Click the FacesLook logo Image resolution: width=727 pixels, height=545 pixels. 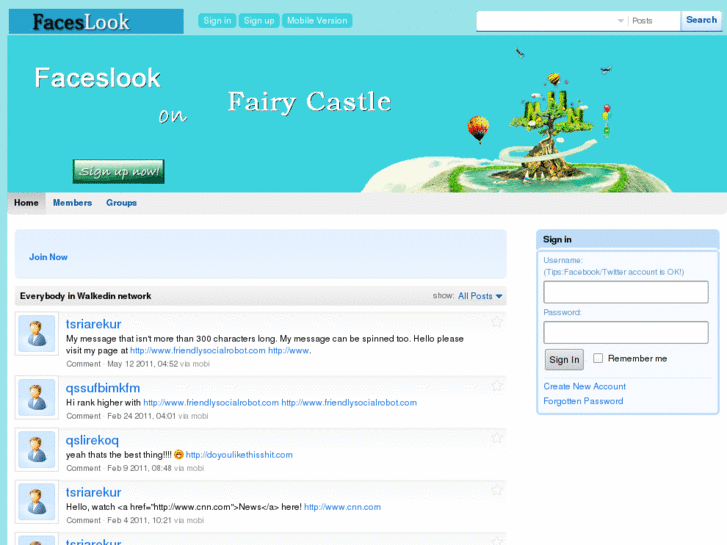[96, 21]
